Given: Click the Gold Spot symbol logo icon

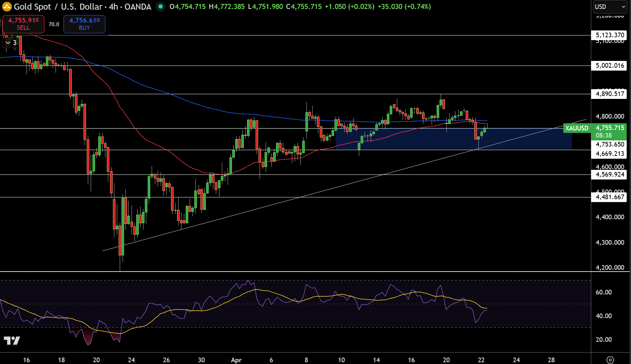Looking at the screenshot, I should (7, 6).
